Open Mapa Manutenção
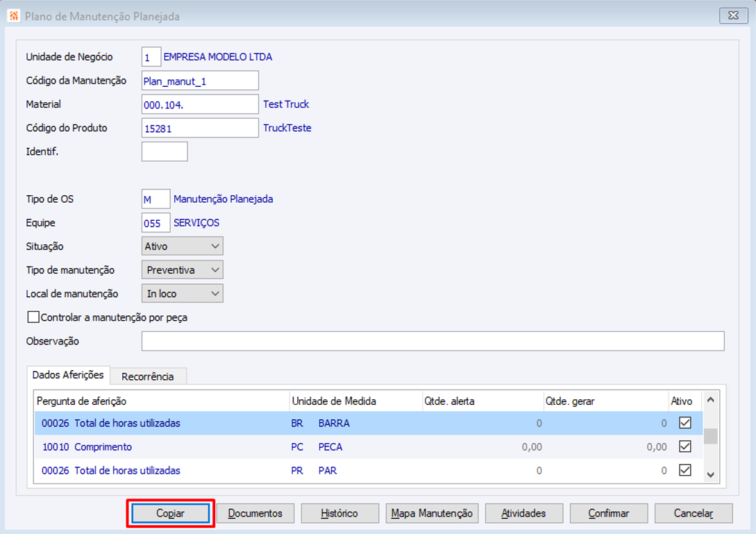 pos(432,513)
